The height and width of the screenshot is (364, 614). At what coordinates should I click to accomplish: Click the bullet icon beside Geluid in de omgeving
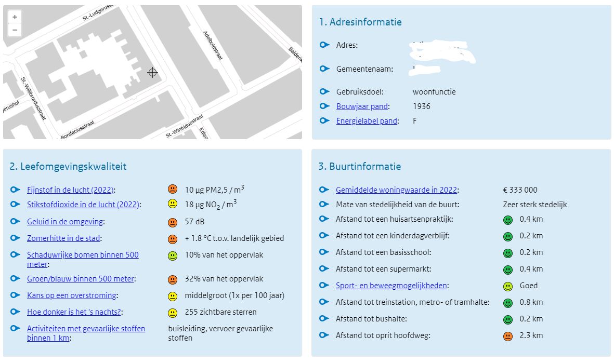point(15,221)
